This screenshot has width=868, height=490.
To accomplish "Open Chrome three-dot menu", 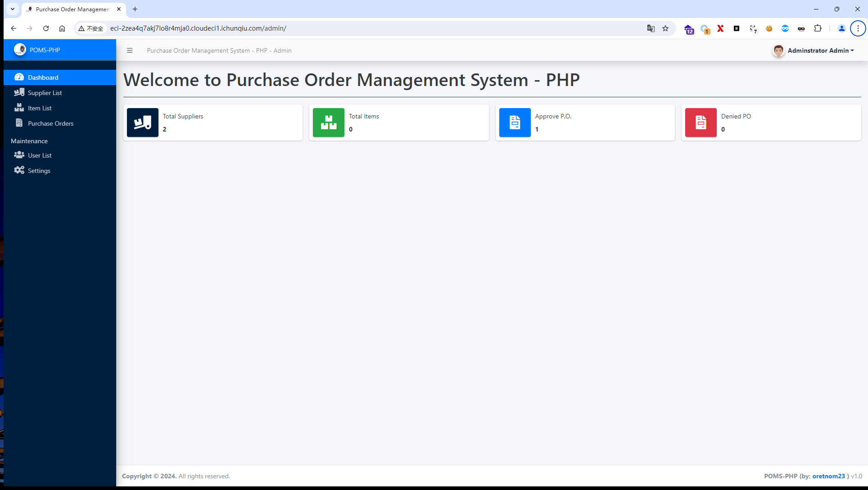I will coord(858,28).
